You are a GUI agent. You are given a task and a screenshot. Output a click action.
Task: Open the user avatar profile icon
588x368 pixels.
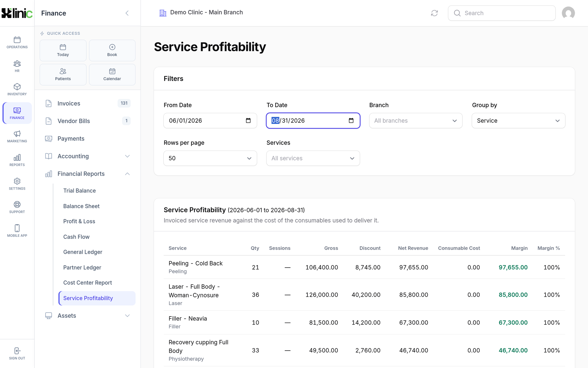568,13
